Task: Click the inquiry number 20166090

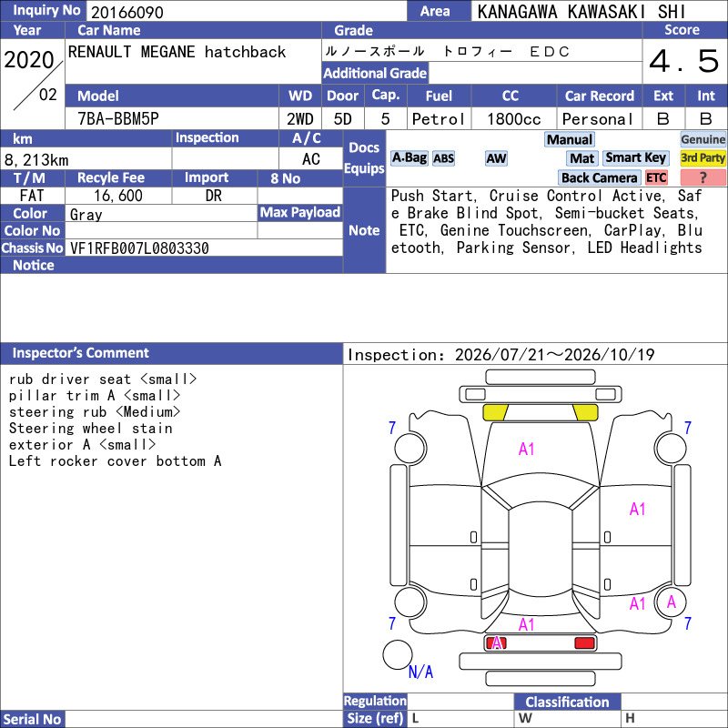Action: [x=127, y=12]
